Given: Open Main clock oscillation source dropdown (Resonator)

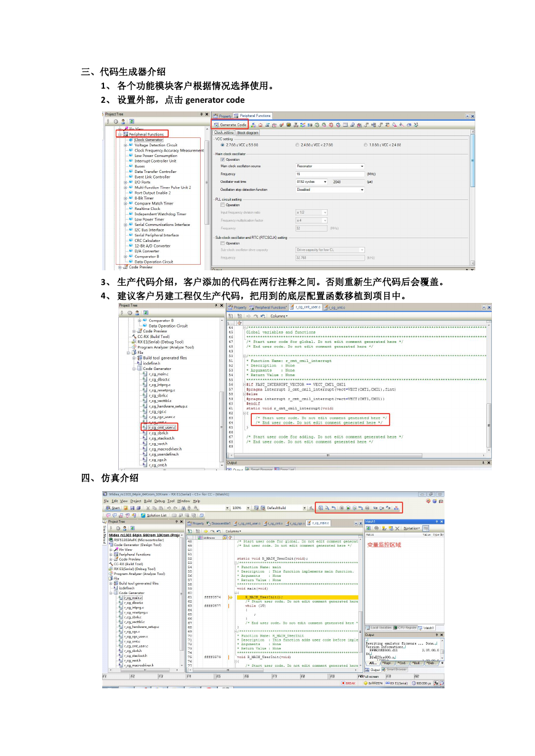Looking at the screenshot, I should point(330,166).
